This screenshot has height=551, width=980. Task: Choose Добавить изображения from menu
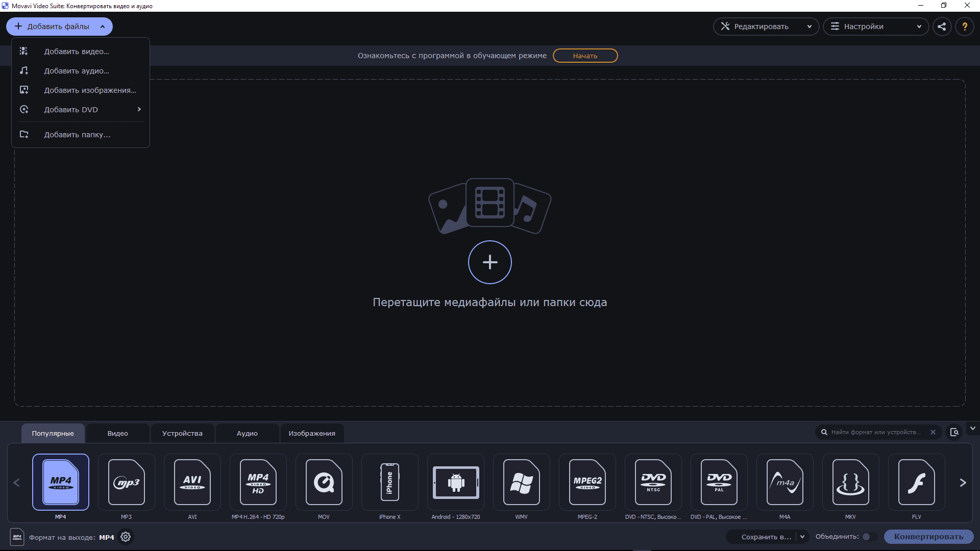tap(81, 90)
